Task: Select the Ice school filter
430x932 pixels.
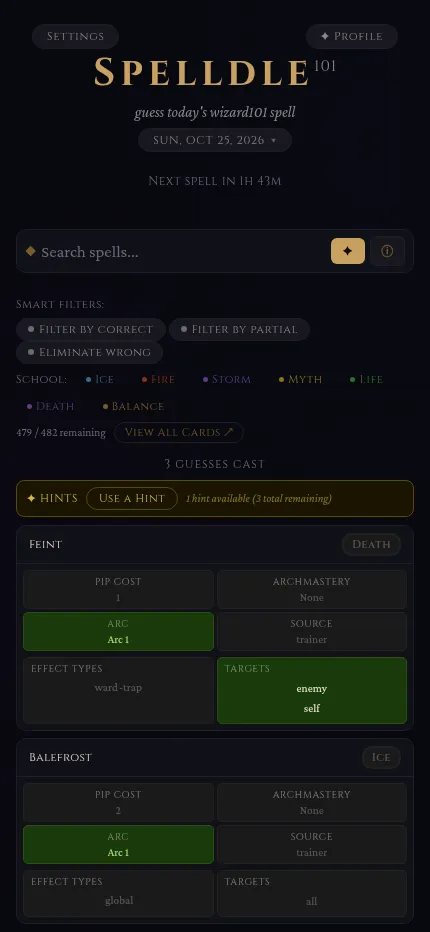Action: coord(99,379)
